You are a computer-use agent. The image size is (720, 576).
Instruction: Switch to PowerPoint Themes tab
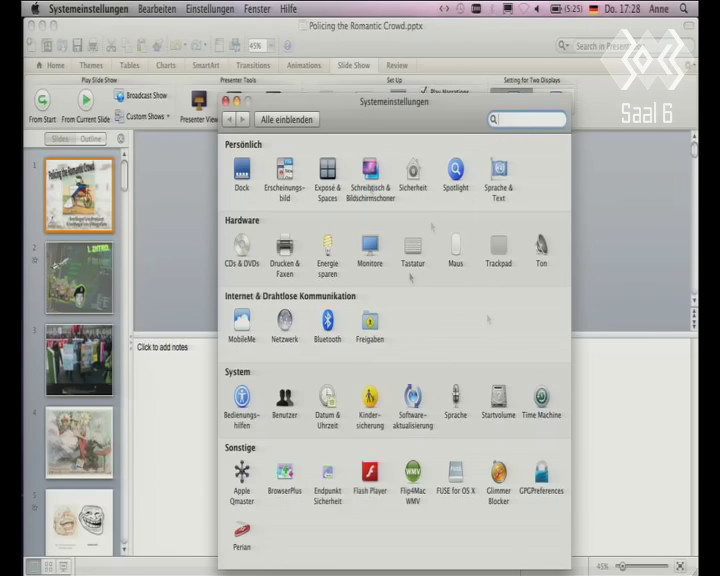91,65
